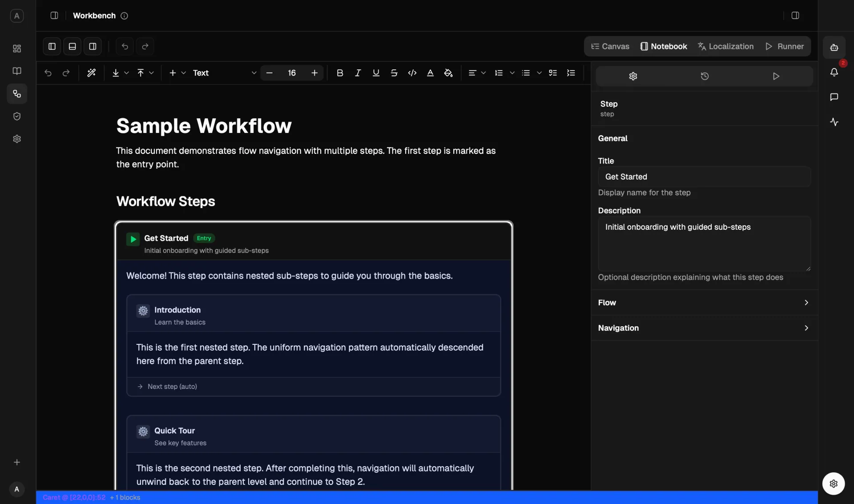854x504 pixels.
Task: Click the Runner button
Action: 785,46
